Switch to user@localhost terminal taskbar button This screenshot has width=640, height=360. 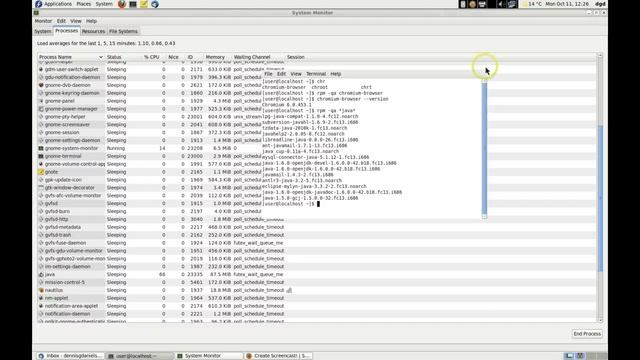pyautogui.click(x=140, y=356)
